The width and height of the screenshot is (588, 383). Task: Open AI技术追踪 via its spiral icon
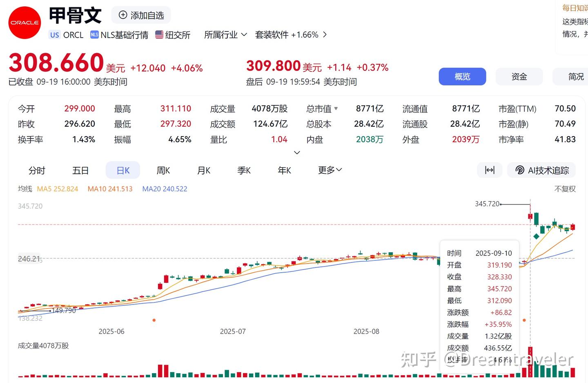pos(520,170)
